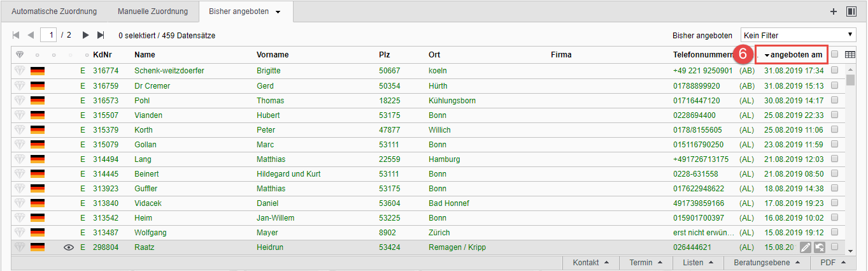Check the box for the Vianden row
The width and height of the screenshot is (868, 271).
point(835,115)
